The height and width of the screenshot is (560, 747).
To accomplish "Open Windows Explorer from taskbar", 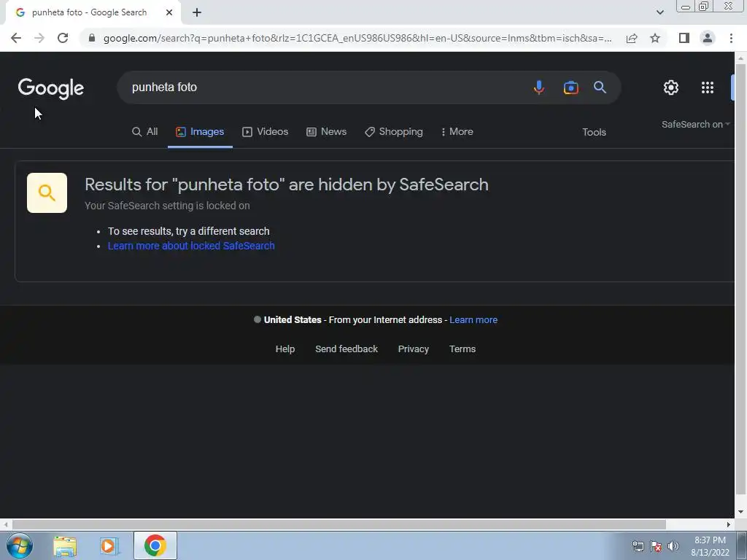I will point(65,545).
